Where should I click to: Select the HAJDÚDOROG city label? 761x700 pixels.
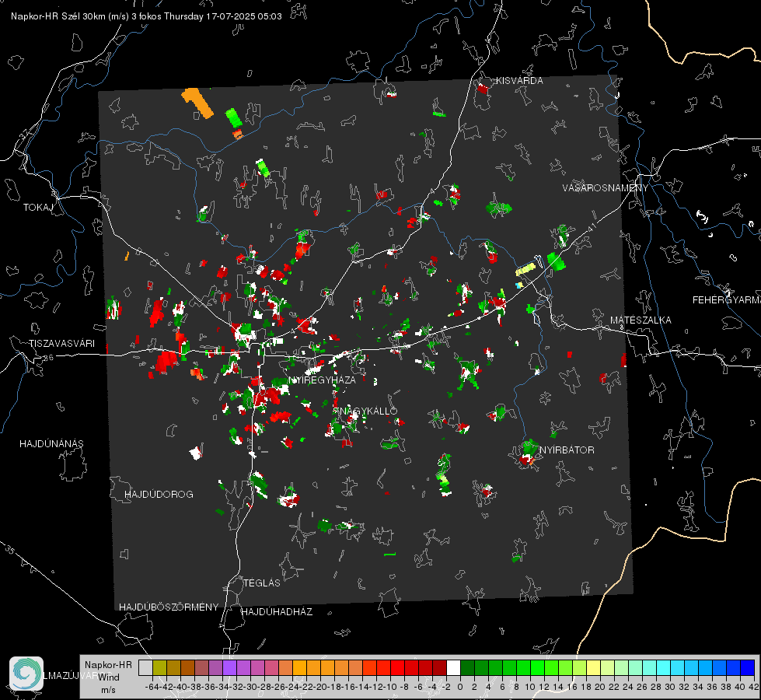tap(159, 494)
